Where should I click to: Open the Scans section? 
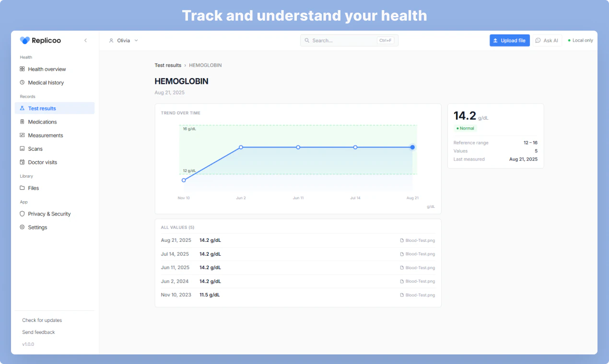click(55, 148)
